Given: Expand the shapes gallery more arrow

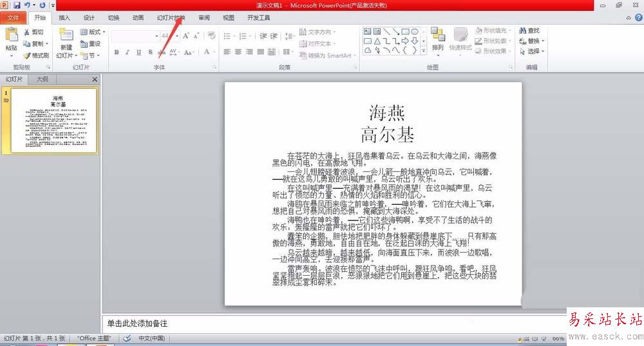Looking at the screenshot, I should pyautogui.click(x=424, y=50).
